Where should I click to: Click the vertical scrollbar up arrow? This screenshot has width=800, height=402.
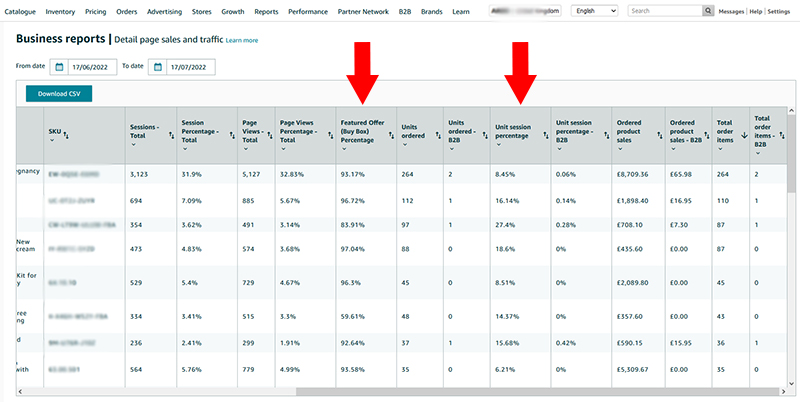791,111
